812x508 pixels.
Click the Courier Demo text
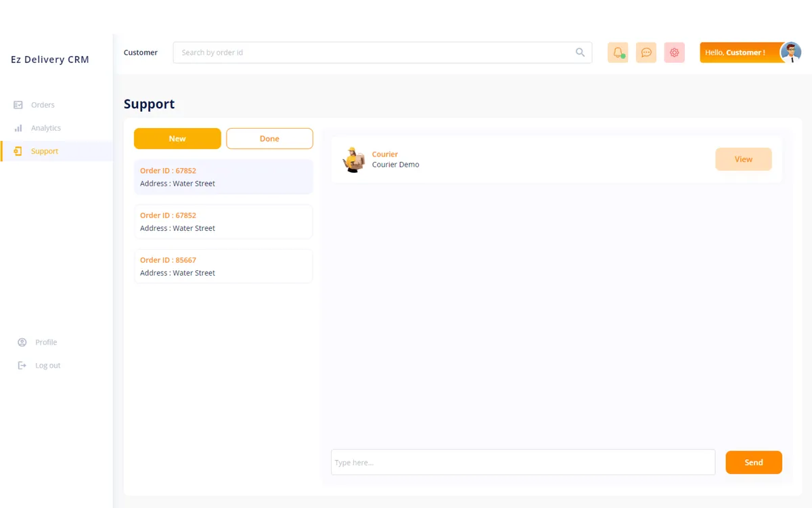(396, 165)
